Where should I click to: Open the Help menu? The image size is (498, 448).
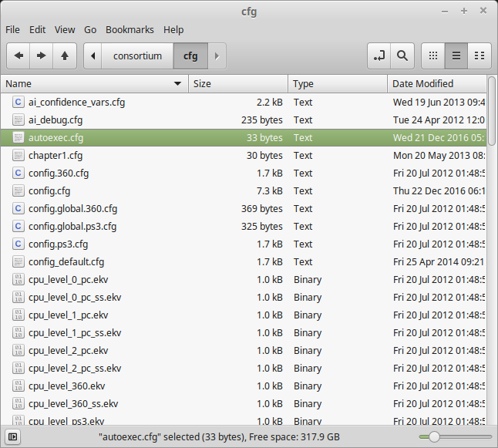[173, 30]
